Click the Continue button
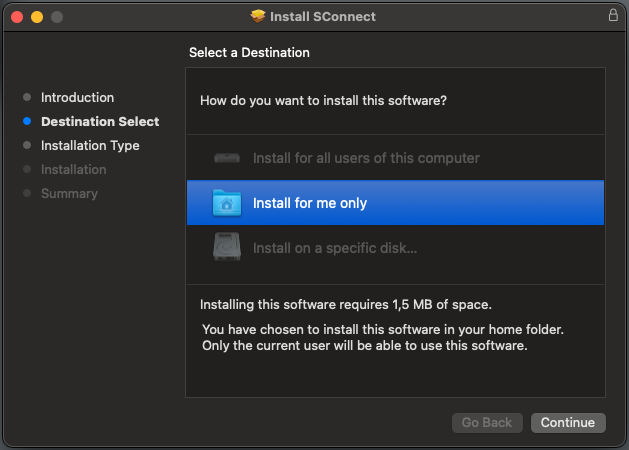The width and height of the screenshot is (629, 450). click(x=568, y=423)
